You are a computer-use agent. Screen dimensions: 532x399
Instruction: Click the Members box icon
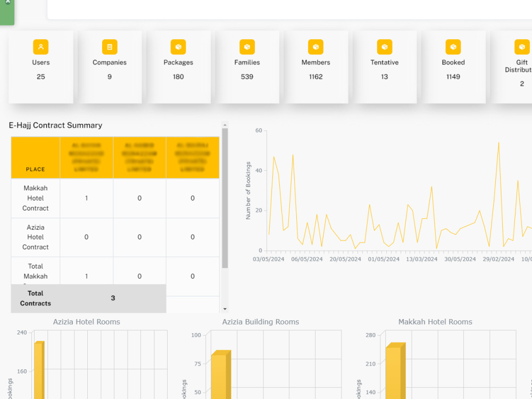tap(315, 47)
